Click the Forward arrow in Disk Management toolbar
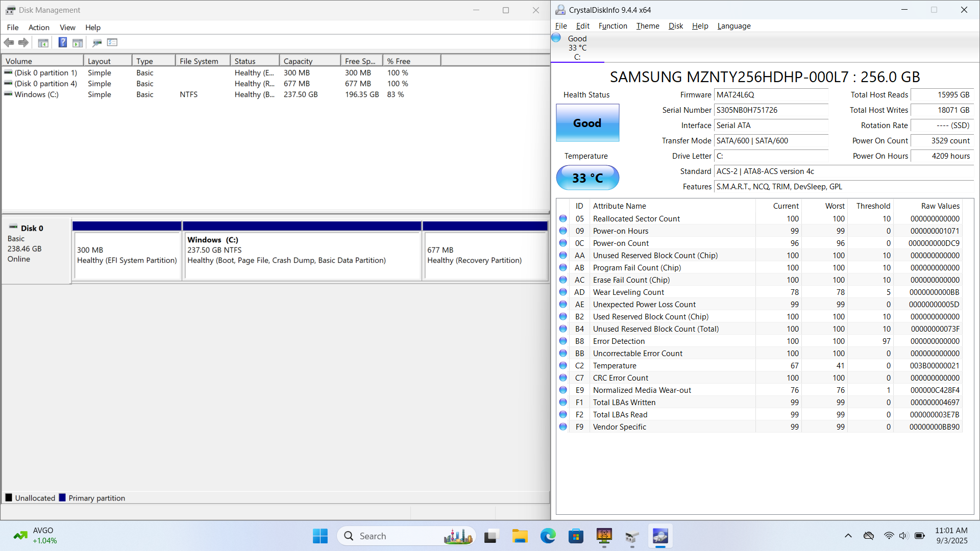 [x=23, y=43]
